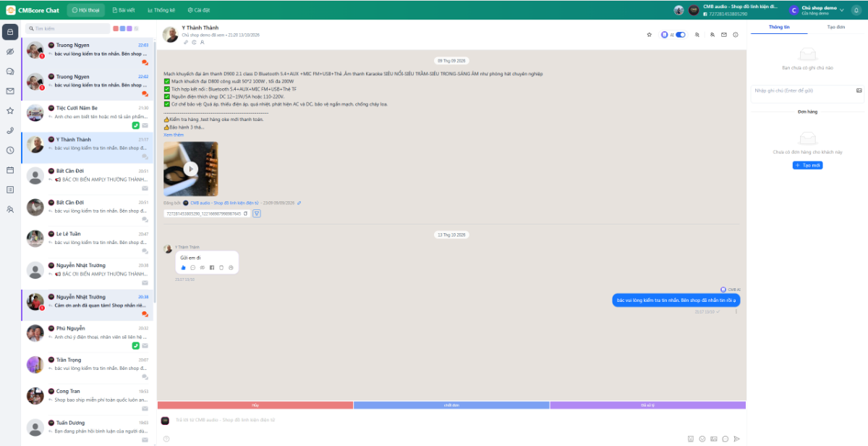Click the calendar sidebar icon

10,170
